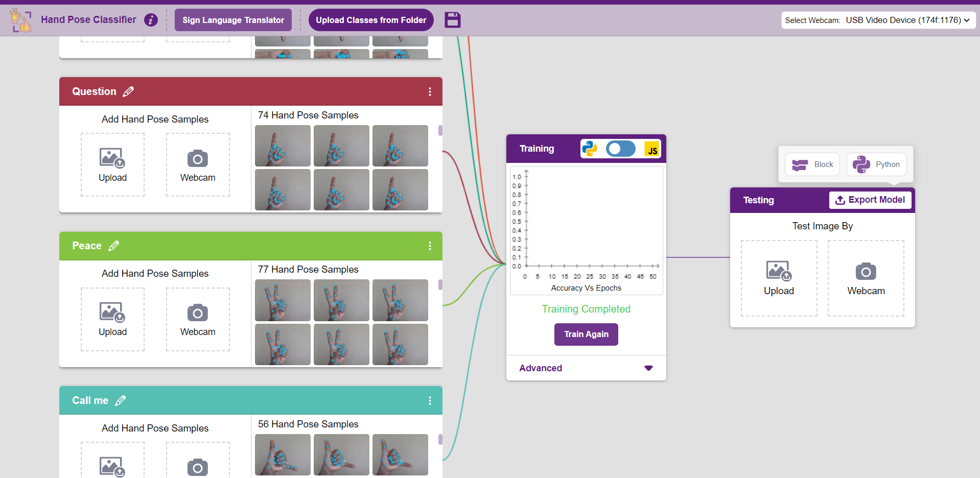Edit the Call me class name pencil icon

point(120,400)
